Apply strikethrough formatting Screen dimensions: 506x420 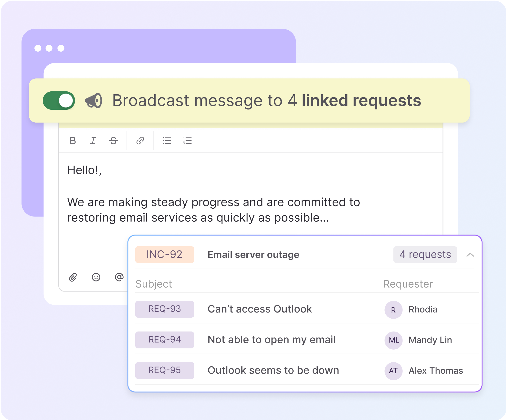pos(113,141)
